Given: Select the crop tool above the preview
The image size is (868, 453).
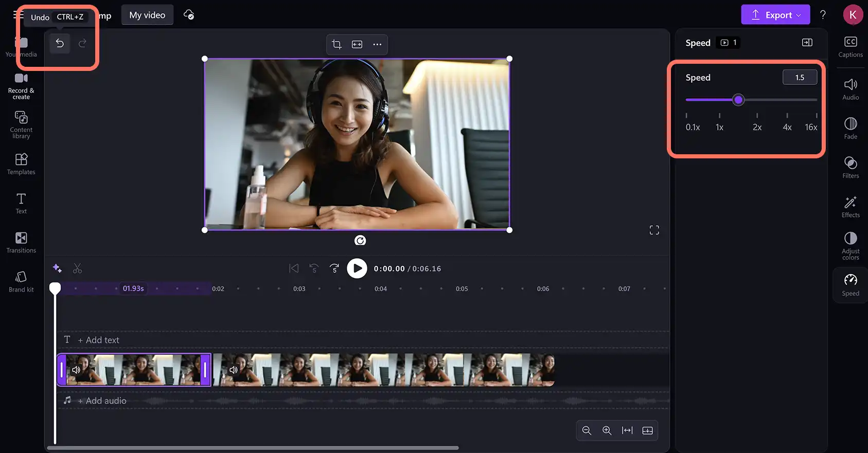Looking at the screenshot, I should pos(336,44).
